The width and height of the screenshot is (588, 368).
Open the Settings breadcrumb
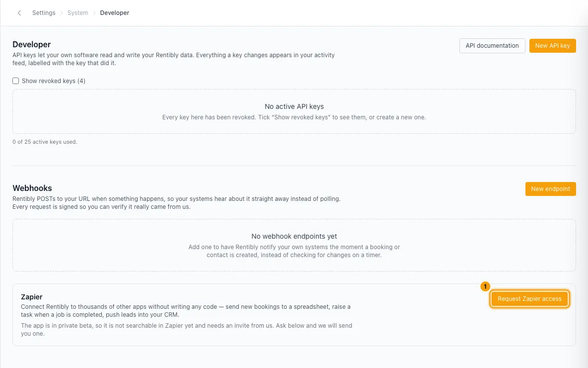[x=44, y=13]
